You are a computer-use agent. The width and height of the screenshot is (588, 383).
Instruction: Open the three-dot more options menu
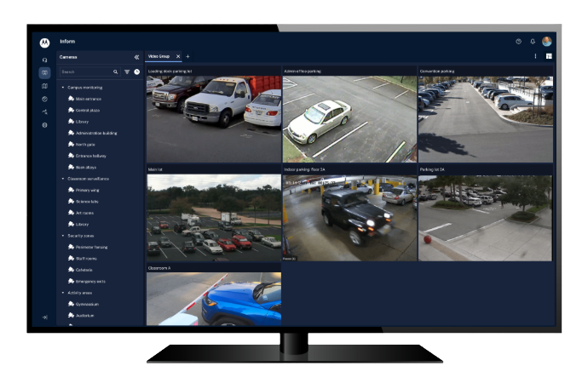(535, 57)
